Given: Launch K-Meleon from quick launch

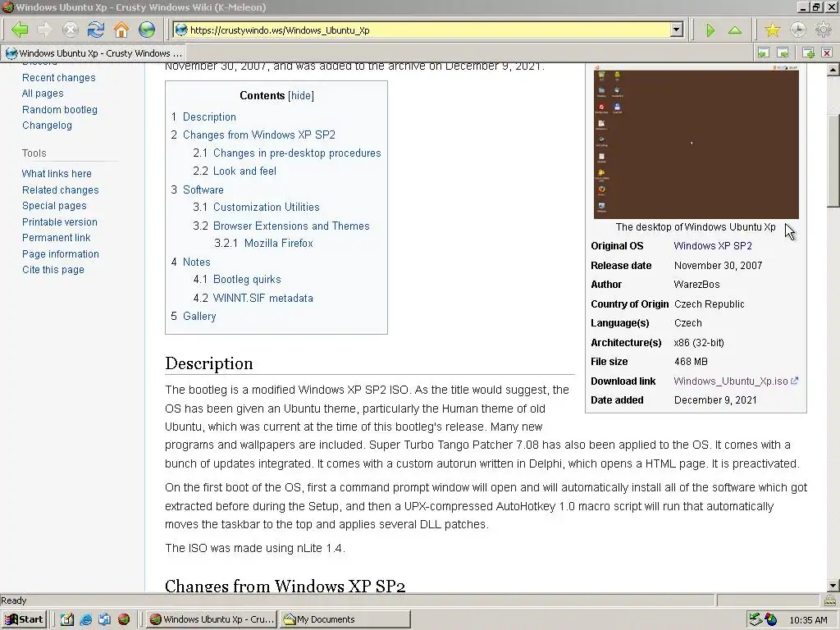Looking at the screenshot, I should 124,619.
